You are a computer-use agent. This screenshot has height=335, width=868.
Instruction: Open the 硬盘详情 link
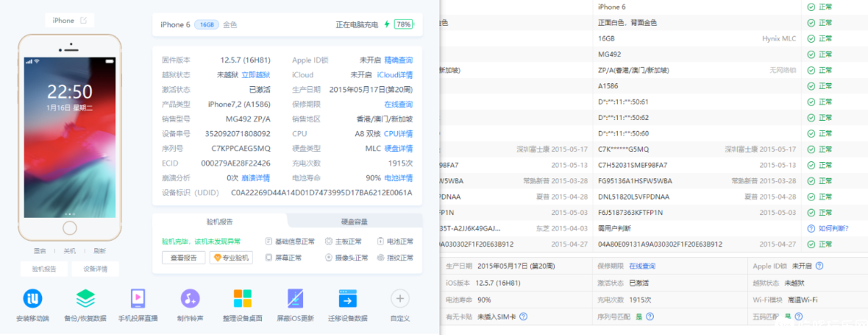click(x=399, y=148)
